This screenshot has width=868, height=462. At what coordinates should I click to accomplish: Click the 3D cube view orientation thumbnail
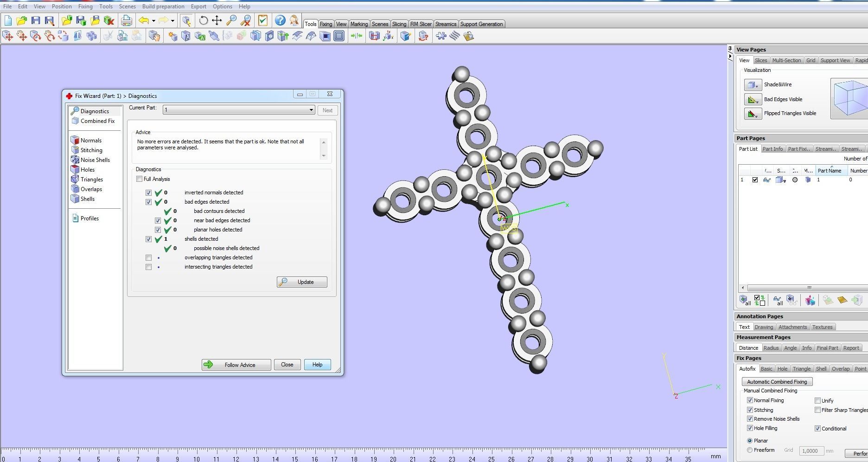click(849, 98)
